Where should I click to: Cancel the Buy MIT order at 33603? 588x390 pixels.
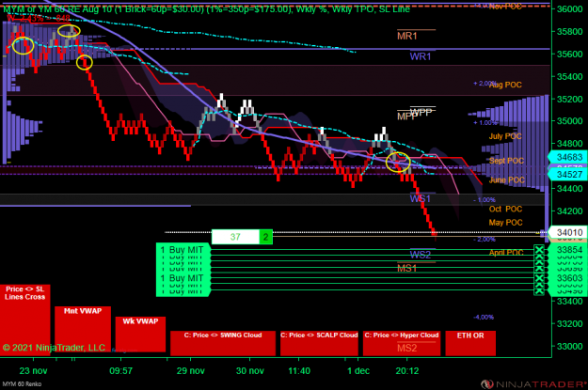(539, 278)
